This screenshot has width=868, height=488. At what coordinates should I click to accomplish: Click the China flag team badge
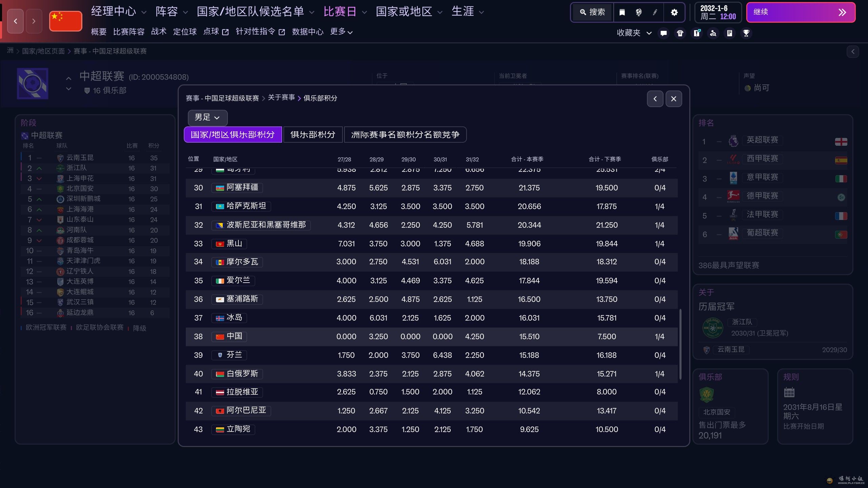(x=66, y=21)
